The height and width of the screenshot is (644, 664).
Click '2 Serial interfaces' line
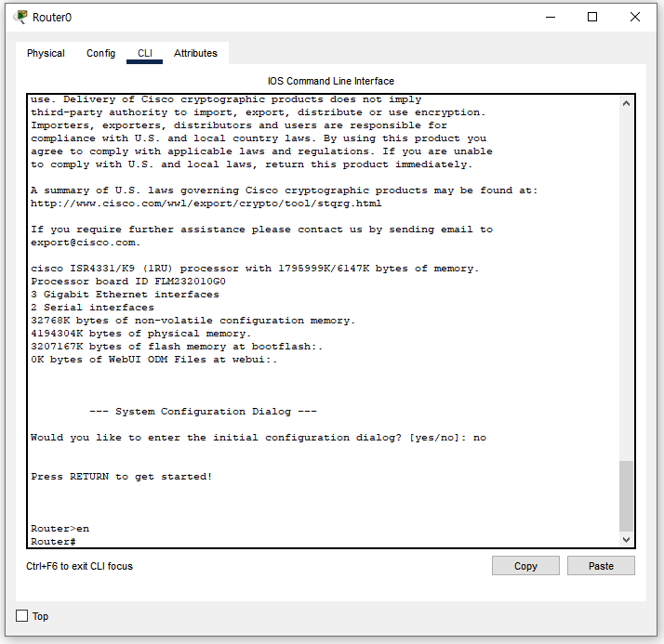(92, 308)
